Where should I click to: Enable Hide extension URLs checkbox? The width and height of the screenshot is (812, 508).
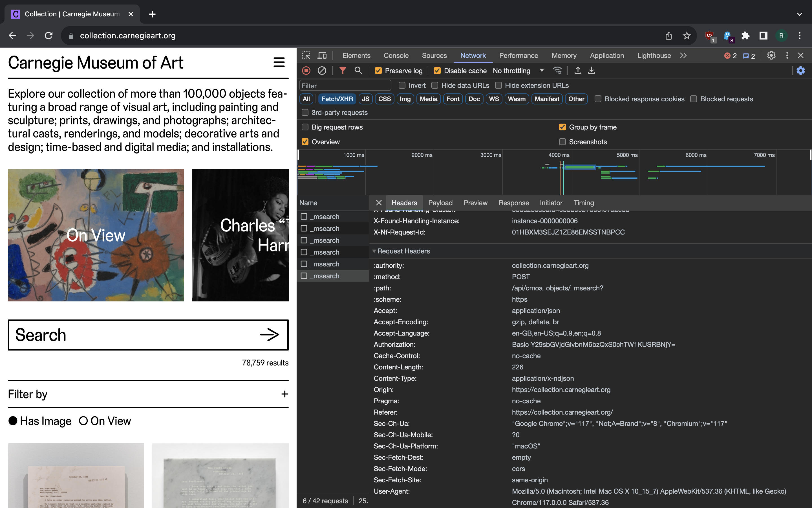(498, 85)
